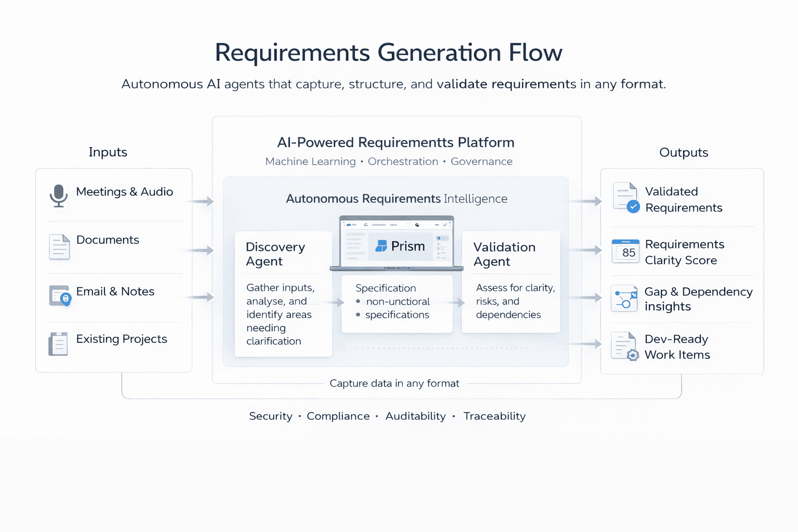
Task: Click the Clarity Score 85 icon
Action: click(626, 251)
